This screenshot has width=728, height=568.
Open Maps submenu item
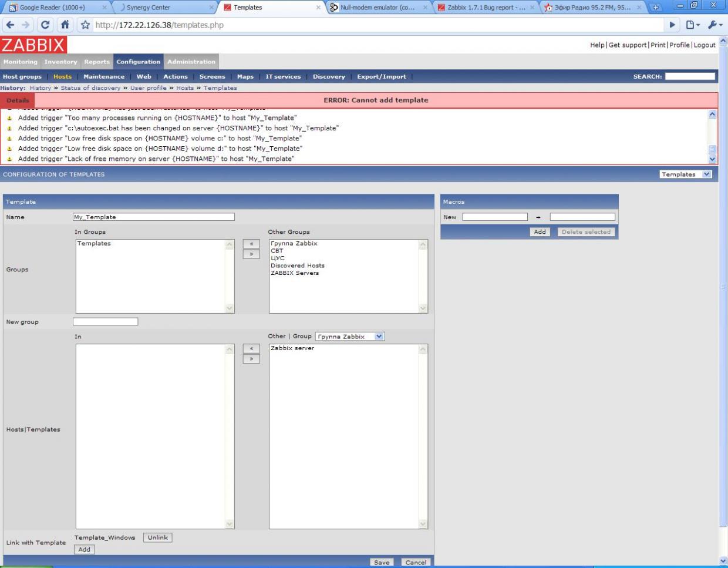point(245,77)
